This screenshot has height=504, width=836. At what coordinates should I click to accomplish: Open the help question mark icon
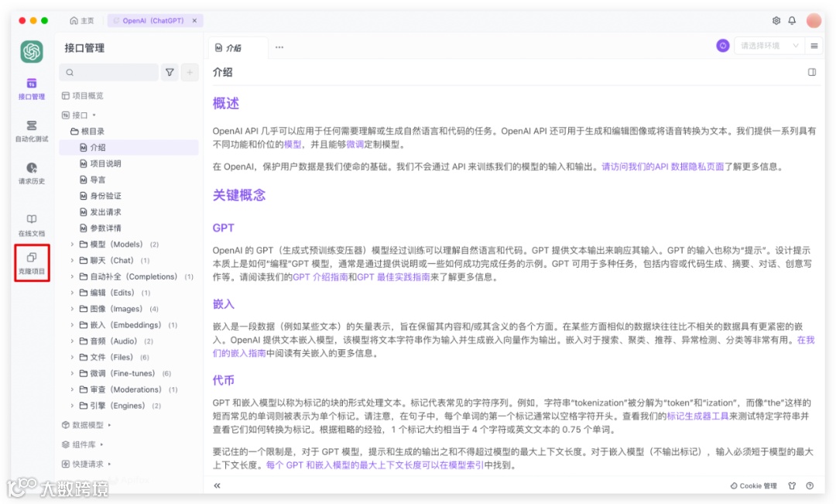810,486
